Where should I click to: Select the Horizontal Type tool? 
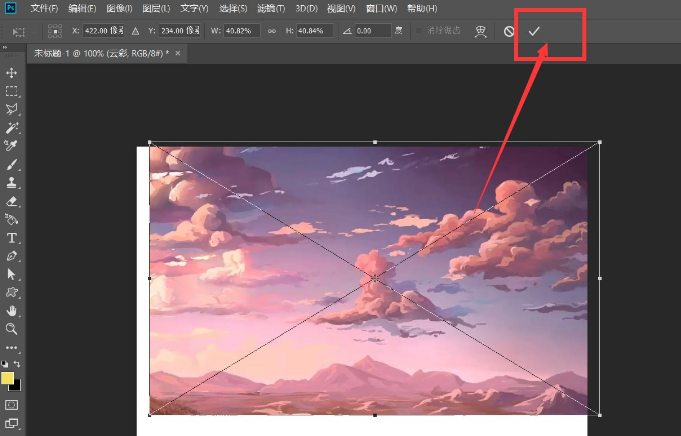point(11,238)
